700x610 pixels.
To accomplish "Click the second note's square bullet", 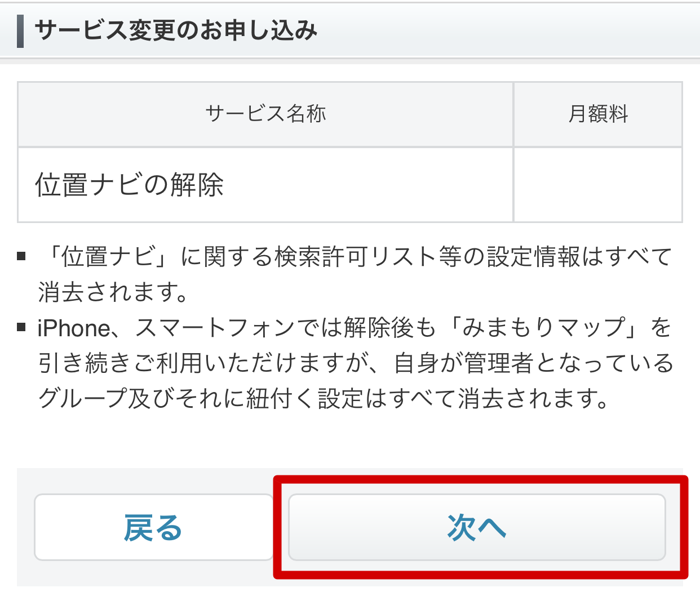I will pos(21,327).
